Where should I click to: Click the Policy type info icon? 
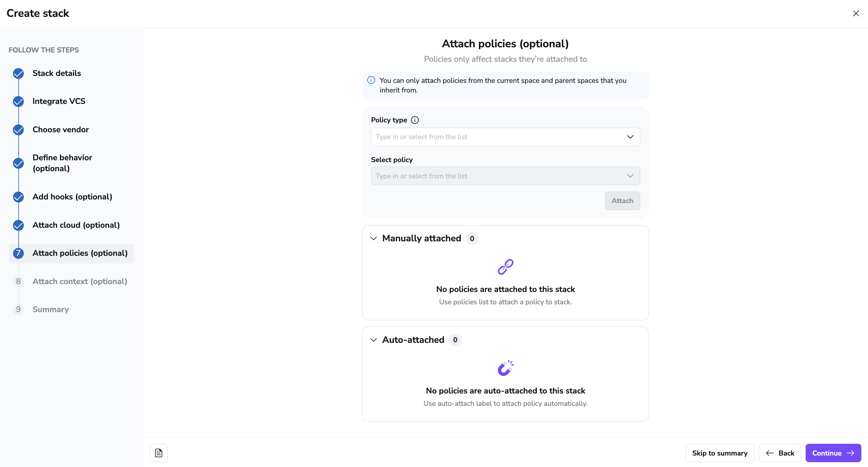415,120
